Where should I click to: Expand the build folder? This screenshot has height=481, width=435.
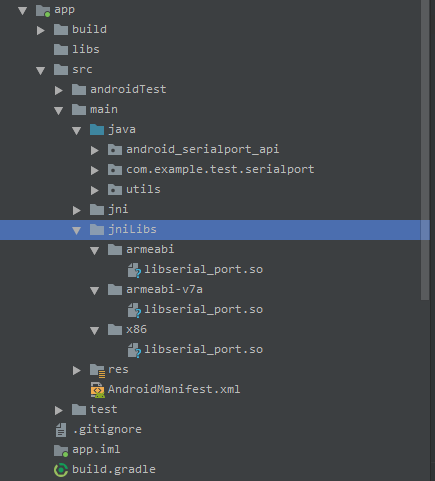click(41, 30)
